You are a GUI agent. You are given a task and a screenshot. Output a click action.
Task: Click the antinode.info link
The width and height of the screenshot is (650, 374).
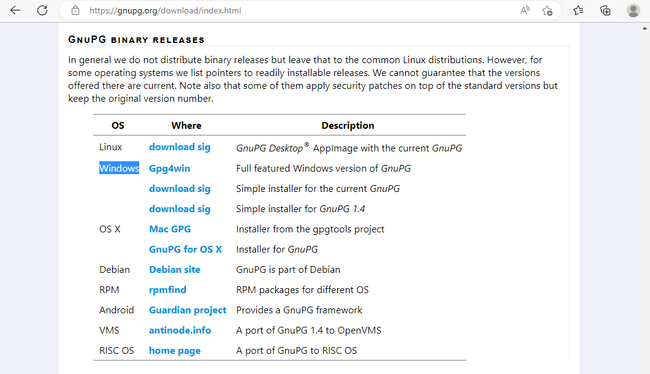click(180, 330)
